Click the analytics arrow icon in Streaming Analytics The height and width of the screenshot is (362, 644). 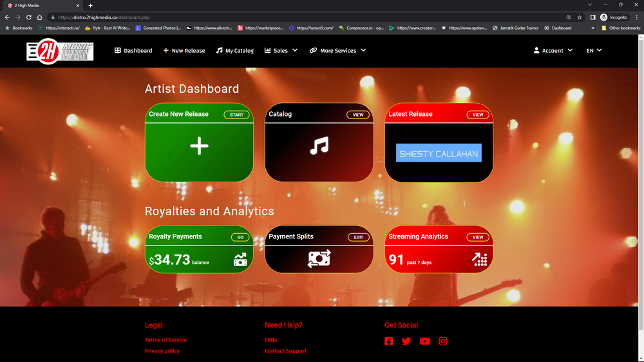click(479, 260)
